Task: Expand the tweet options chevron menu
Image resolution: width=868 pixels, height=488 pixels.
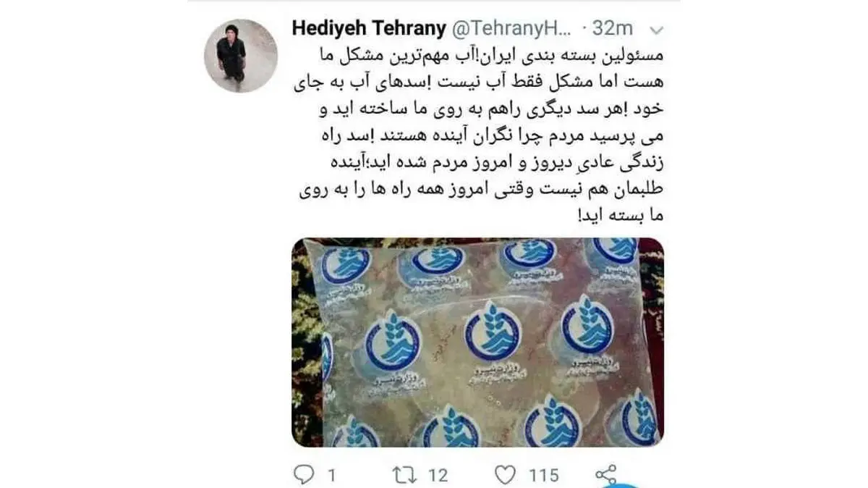Action: click(x=657, y=30)
